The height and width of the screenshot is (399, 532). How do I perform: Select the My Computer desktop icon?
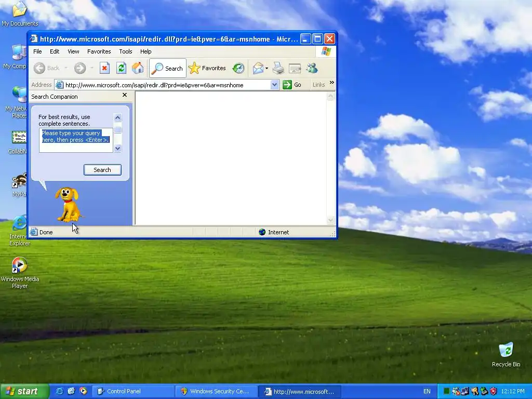15,57
